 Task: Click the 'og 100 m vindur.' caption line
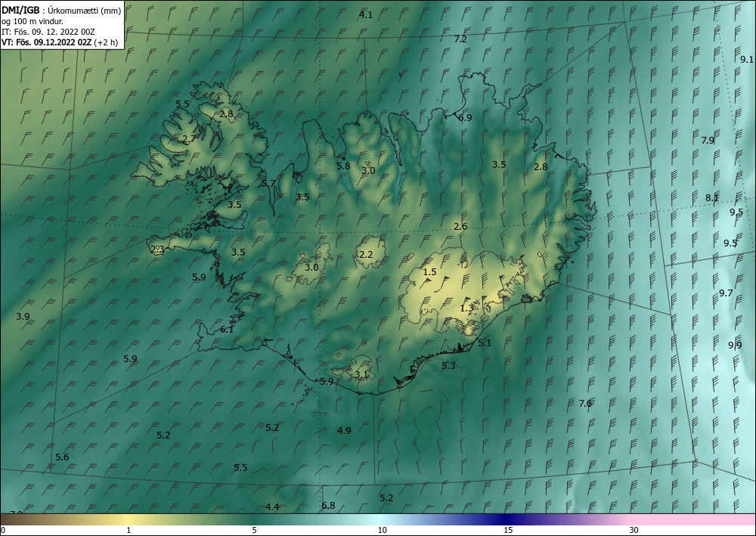click(33, 21)
